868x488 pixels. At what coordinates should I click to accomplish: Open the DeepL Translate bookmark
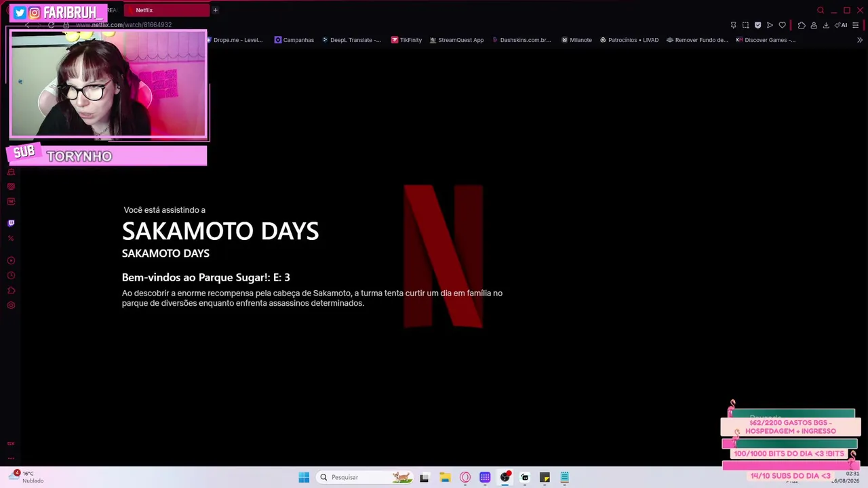[x=351, y=40]
